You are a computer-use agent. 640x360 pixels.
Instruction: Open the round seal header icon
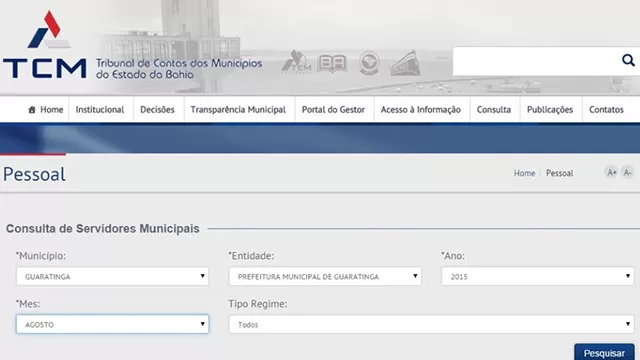tap(369, 62)
